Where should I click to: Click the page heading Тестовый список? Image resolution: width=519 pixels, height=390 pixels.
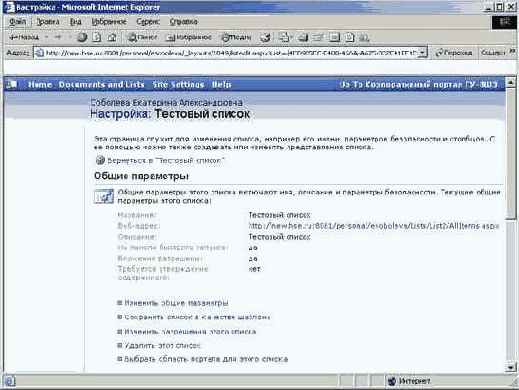[x=202, y=114]
